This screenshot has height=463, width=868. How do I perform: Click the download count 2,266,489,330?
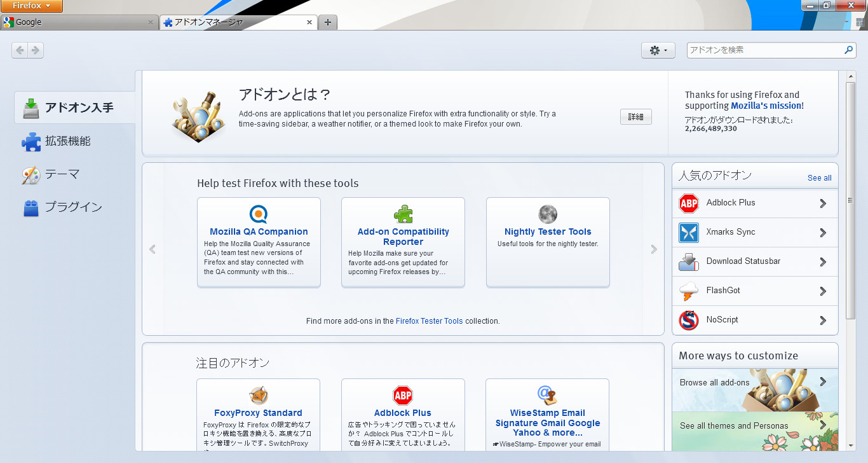(x=710, y=128)
